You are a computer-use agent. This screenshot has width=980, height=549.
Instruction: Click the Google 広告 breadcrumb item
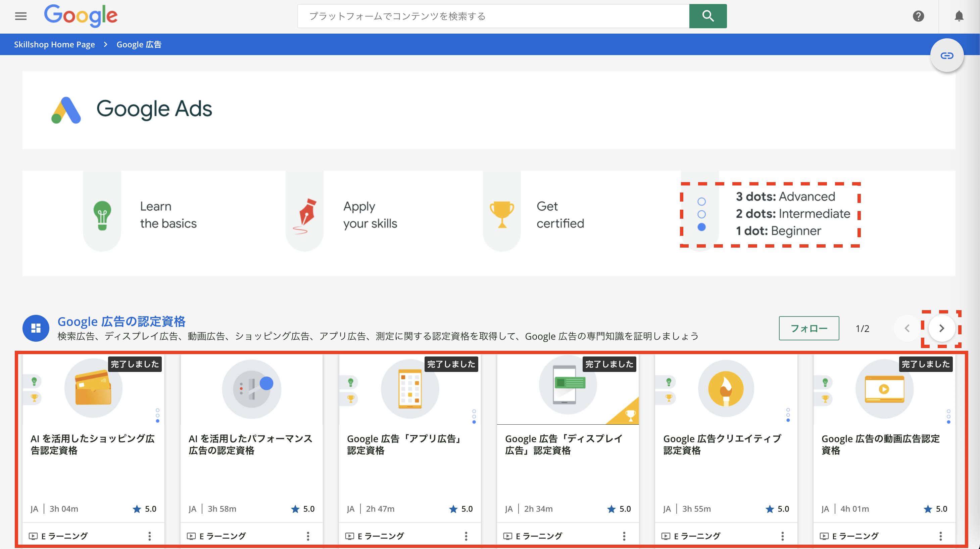pyautogui.click(x=139, y=45)
